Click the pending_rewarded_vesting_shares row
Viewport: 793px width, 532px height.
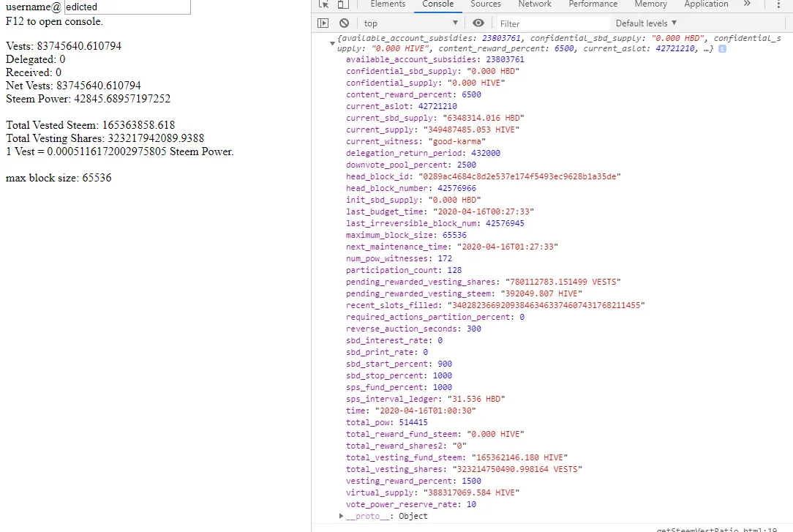(x=483, y=282)
